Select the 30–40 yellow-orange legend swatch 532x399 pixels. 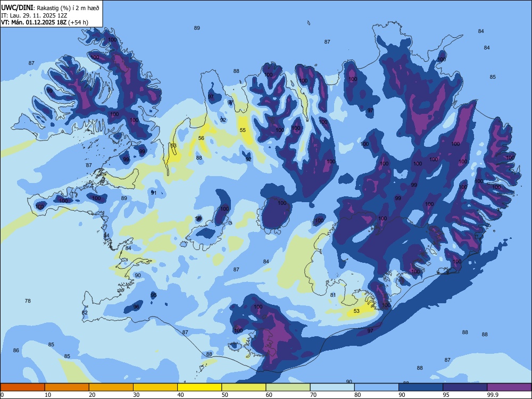click(x=155, y=387)
